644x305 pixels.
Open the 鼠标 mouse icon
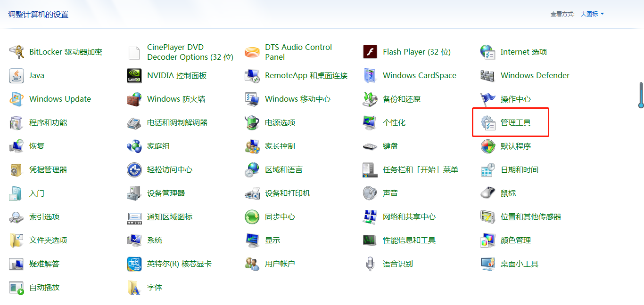click(x=488, y=193)
